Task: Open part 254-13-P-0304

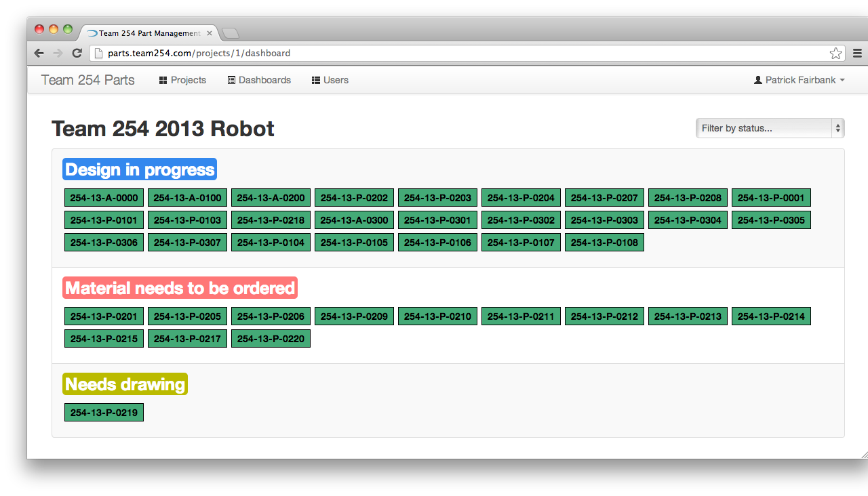Action: pos(688,220)
